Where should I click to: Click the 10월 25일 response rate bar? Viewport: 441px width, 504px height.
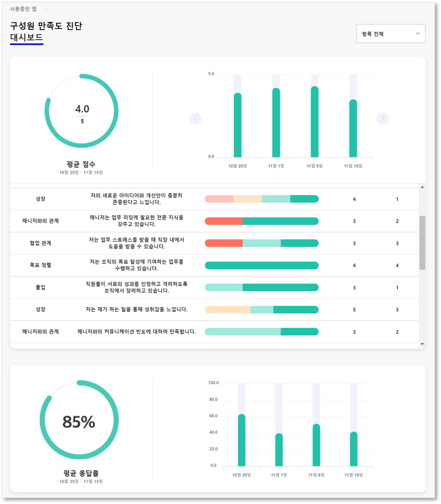(x=241, y=440)
